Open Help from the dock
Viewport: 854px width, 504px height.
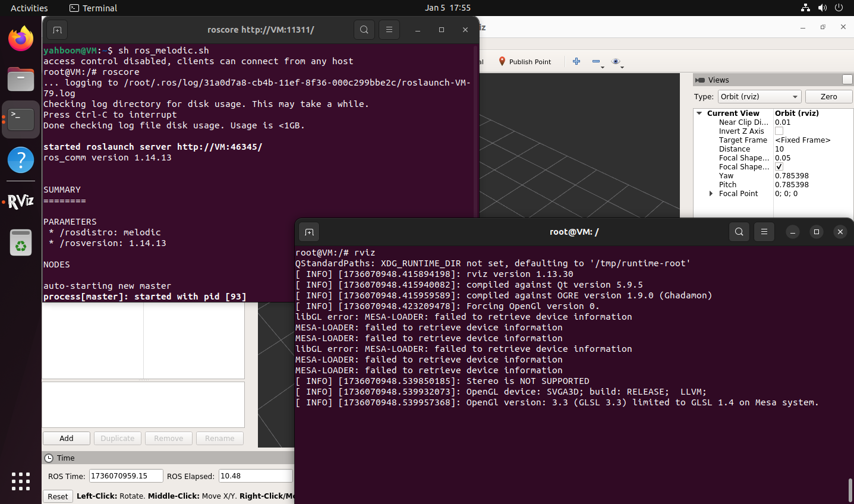[21, 160]
